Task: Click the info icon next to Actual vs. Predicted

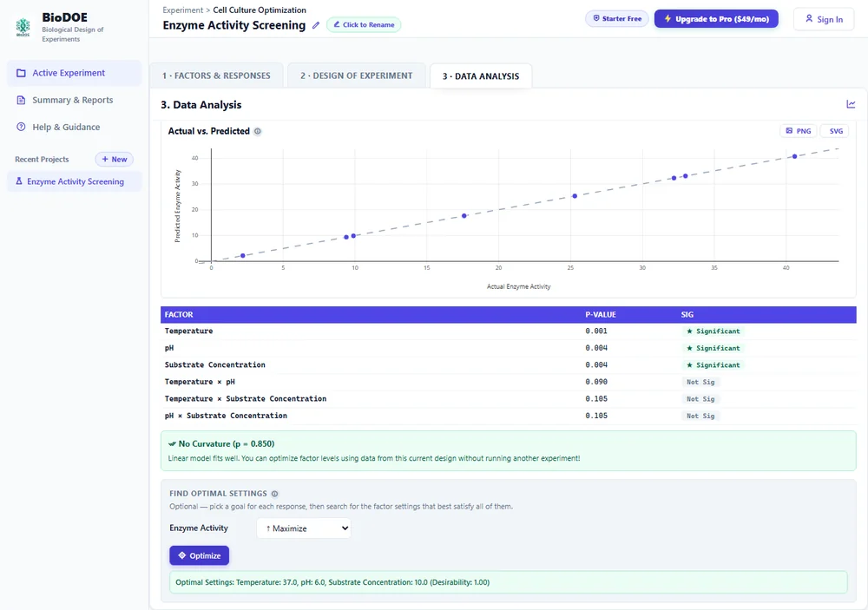Action: [258, 131]
